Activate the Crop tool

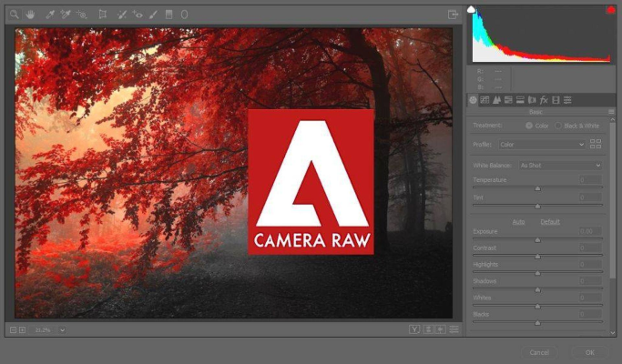point(102,15)
